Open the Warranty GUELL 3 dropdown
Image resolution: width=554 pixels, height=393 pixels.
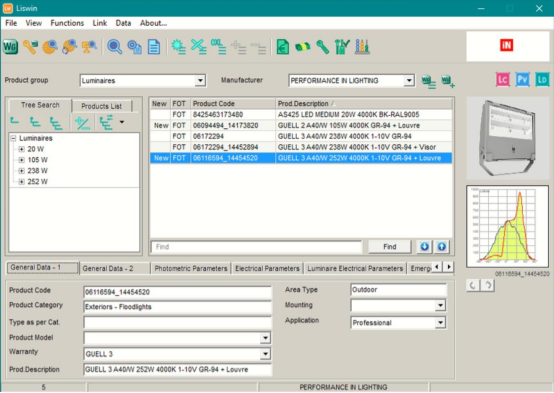265,354
